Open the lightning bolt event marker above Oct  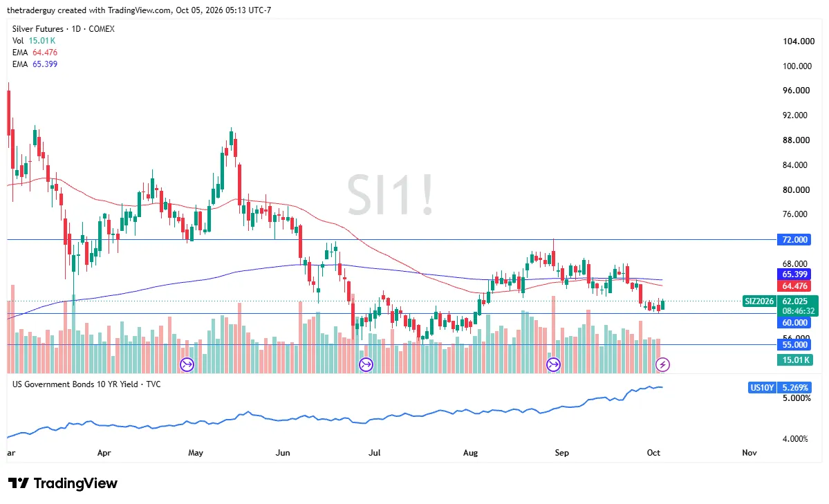pos(662,364)
